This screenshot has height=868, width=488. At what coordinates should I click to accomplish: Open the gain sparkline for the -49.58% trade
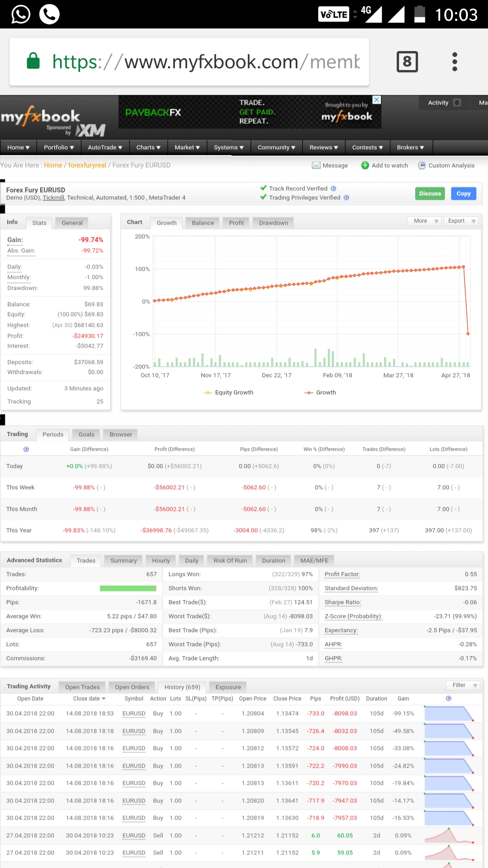[x=449, y=731]
